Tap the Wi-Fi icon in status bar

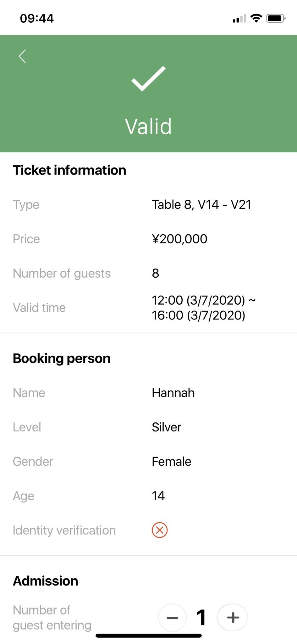256,19
